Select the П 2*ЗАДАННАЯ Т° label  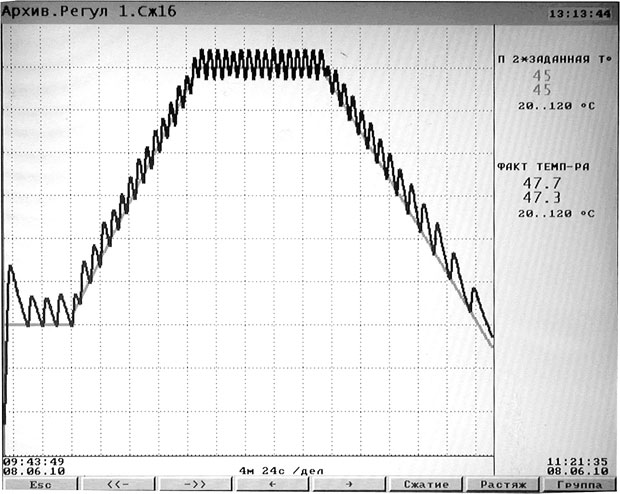(x=555, y=59)
